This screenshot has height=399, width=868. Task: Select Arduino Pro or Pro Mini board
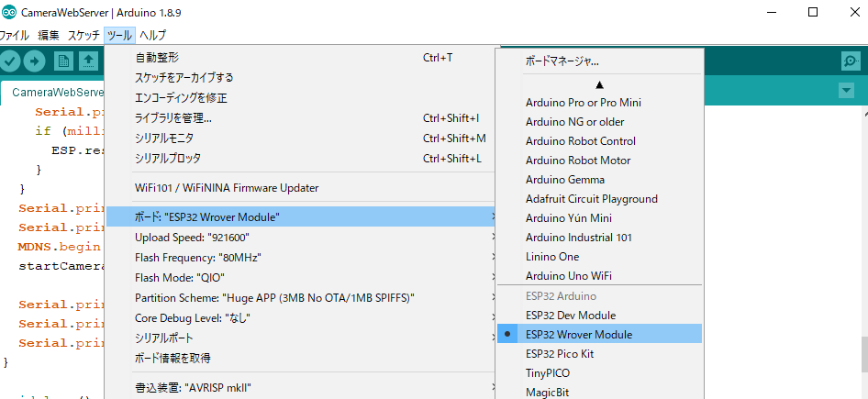(599, 103)
